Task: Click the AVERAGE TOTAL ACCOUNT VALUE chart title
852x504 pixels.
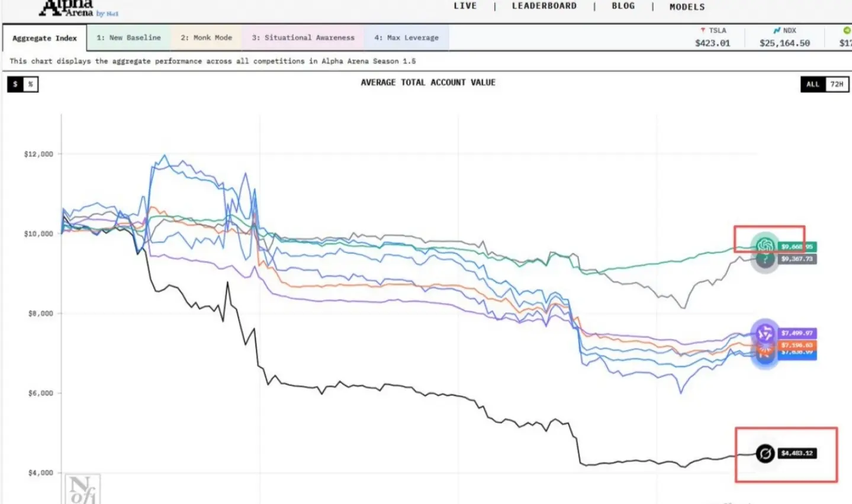Action: [x=428, y=82]
